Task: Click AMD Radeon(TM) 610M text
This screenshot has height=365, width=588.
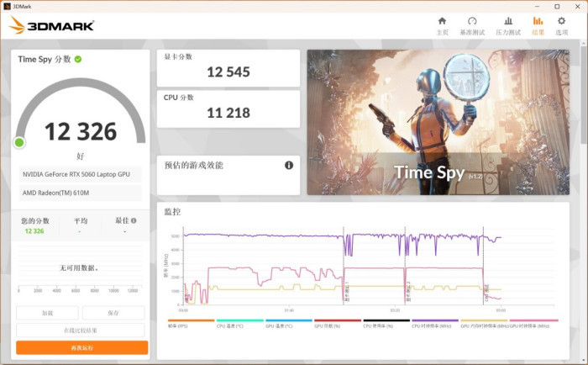Action: pos(56,193)
